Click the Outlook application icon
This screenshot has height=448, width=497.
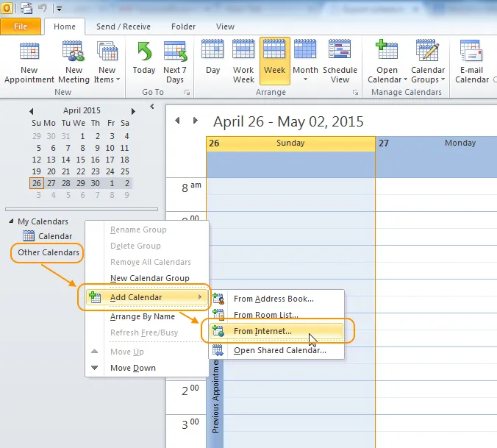tap(7, 8)
